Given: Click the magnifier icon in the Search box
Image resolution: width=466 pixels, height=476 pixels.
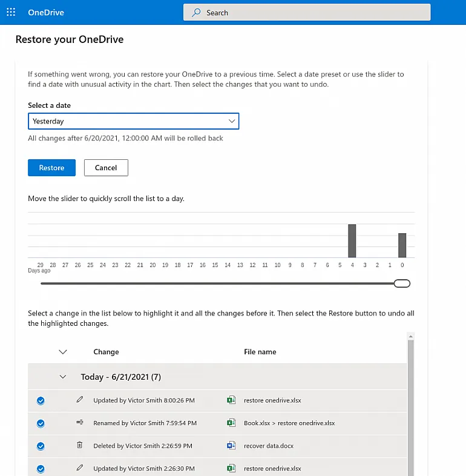Looking at the screenshot, I should coord(196,12).
